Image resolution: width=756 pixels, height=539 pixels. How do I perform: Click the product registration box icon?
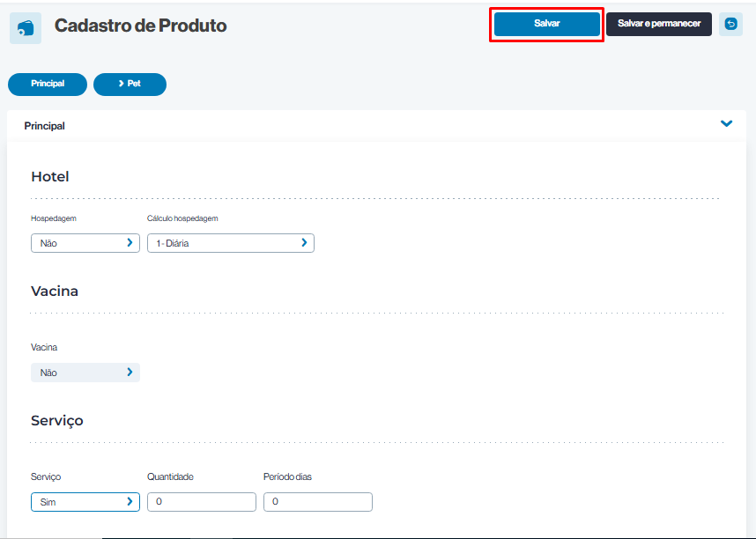tap(26, 28)
